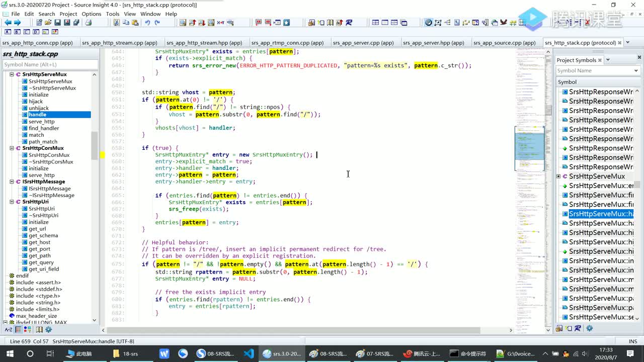Click the New File toolbar icon

click(39, 23)
